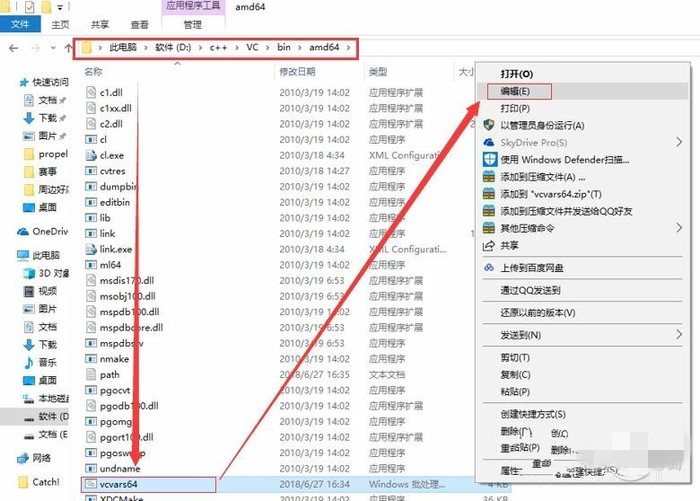This screenshot has width=700, height=501.
Task: Select the lib application icon
Action: [91, 218]
